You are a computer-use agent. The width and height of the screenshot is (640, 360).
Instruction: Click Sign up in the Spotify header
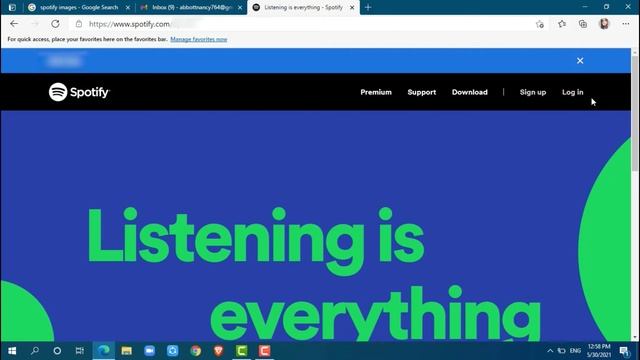pyautogui.click(x=533, y=92)
